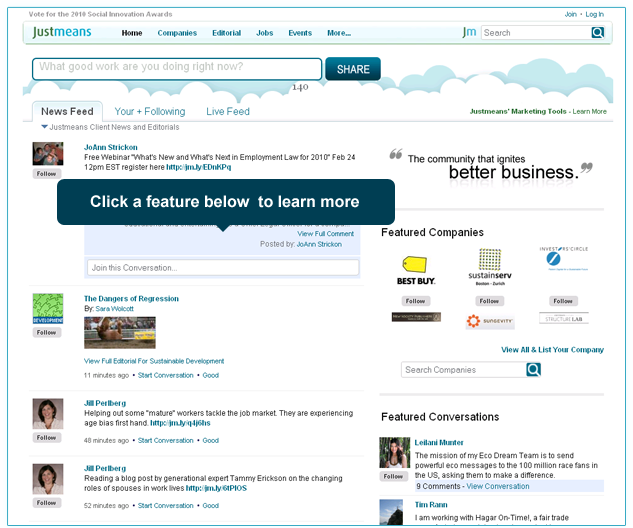633x528 pixels.
Task: Follow Sustainserv
Action: [x=489, y=301]
